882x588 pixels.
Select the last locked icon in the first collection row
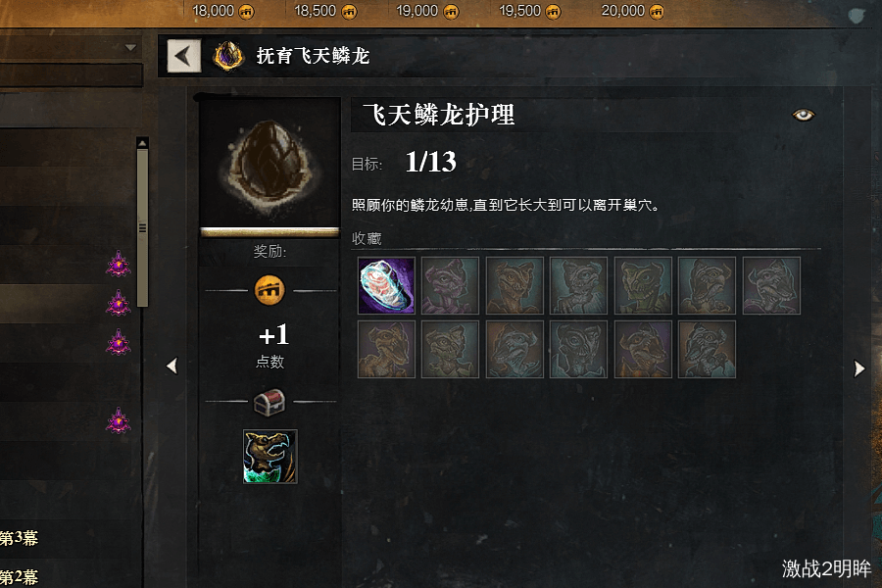click(771, 285)
